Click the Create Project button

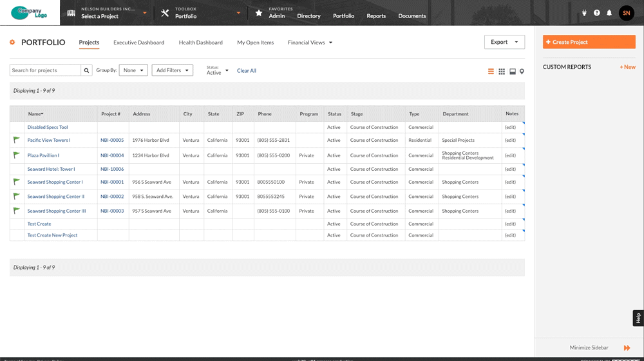[589, 42]
